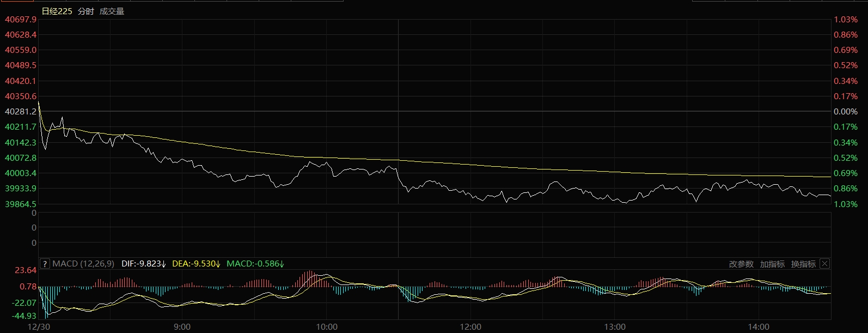Click the DIF value readout
This screenshot has width=868, height=333.
point(143,264)
